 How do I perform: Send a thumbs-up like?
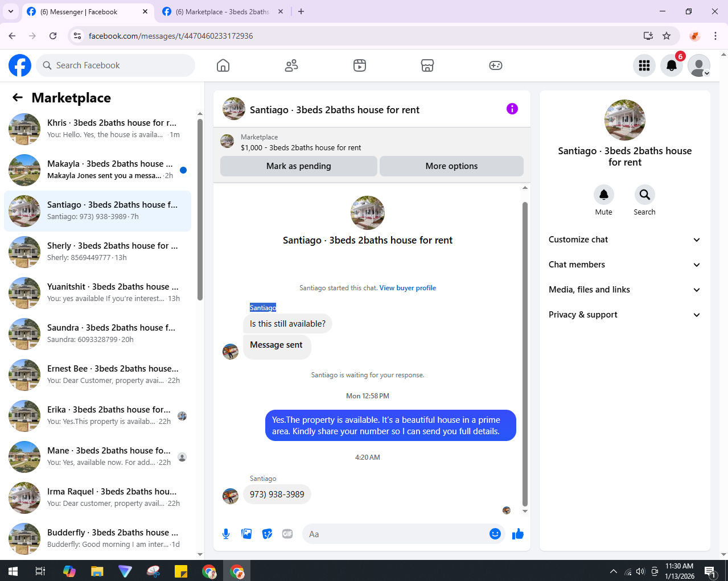(x=518, y=534)
